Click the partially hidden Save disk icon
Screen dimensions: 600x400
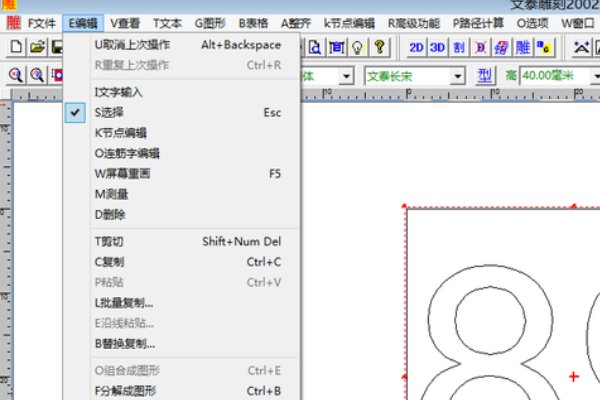(x=57, y=47)
